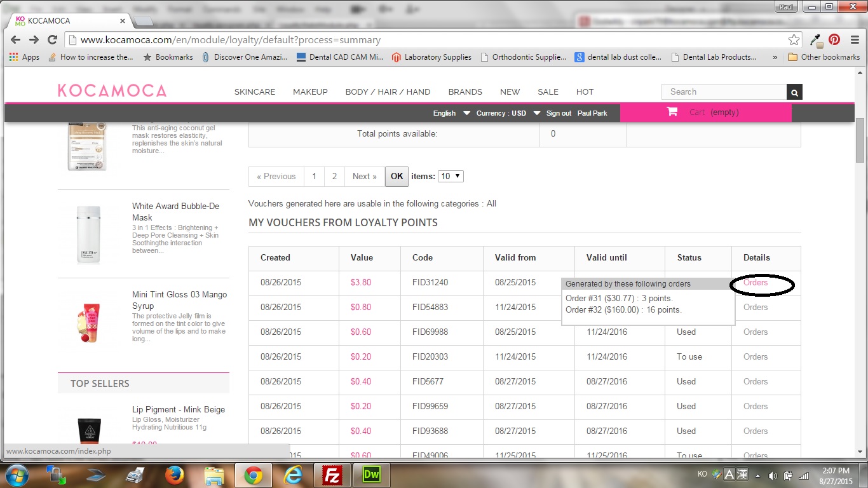This screenshot has height=488, width=868.
Task: Open the Other bookmarks folder
Action: [x=824, y=57]
